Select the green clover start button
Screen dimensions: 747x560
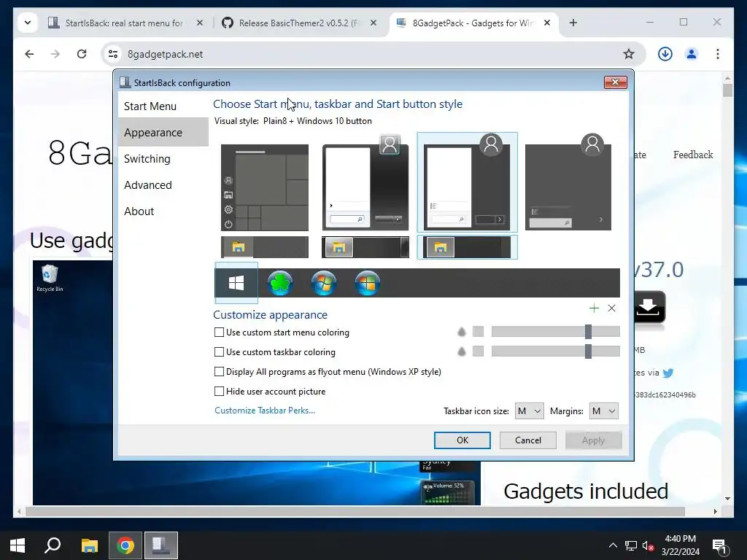280,283
